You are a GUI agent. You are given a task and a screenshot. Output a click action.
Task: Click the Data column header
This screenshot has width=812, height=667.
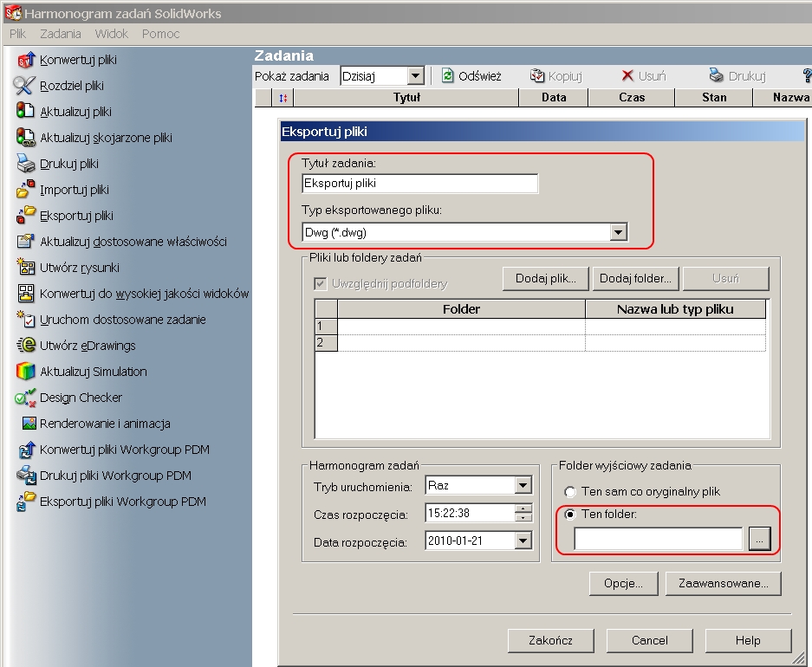(554, 98)
